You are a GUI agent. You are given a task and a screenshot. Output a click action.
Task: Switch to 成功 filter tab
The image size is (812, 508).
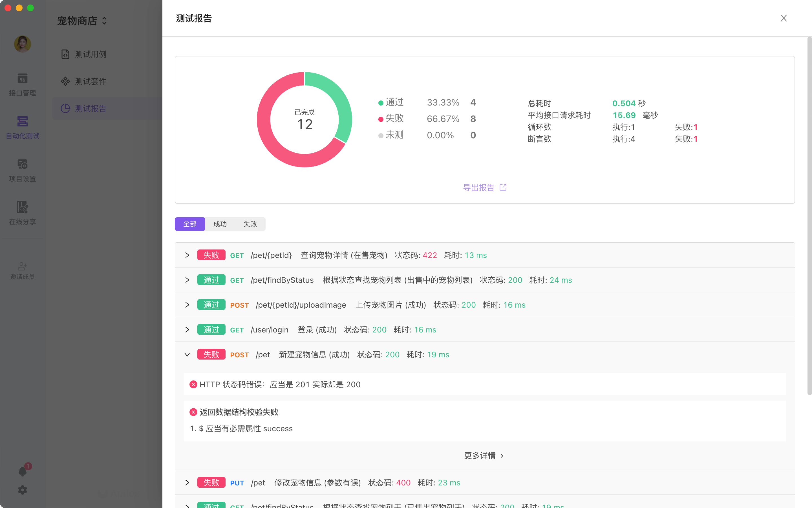[220, 224]
